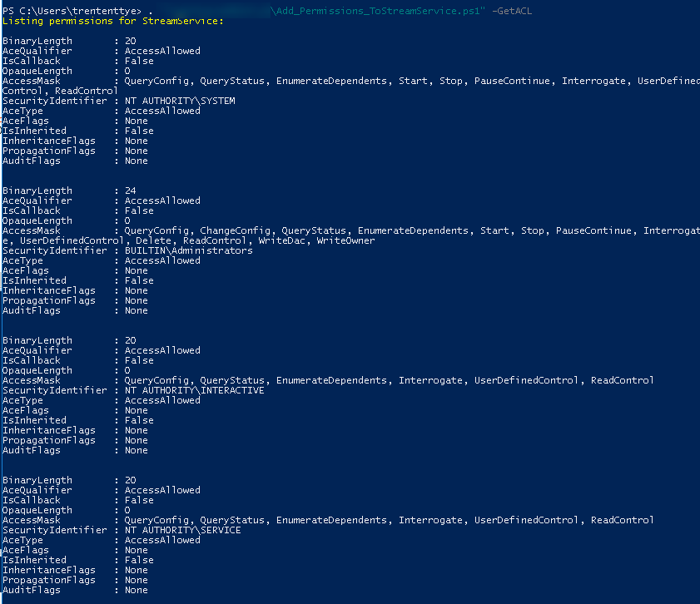Click the yellow 'Listing permissions for StreamService' line
This screenshot has height=604, width=700.
[x=112, y=21]
